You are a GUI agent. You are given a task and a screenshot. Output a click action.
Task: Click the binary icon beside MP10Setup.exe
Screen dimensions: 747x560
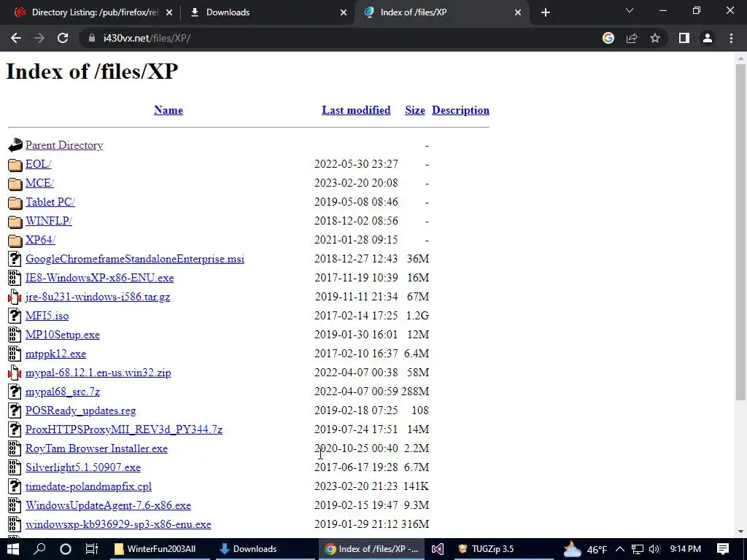coord(15,335)
